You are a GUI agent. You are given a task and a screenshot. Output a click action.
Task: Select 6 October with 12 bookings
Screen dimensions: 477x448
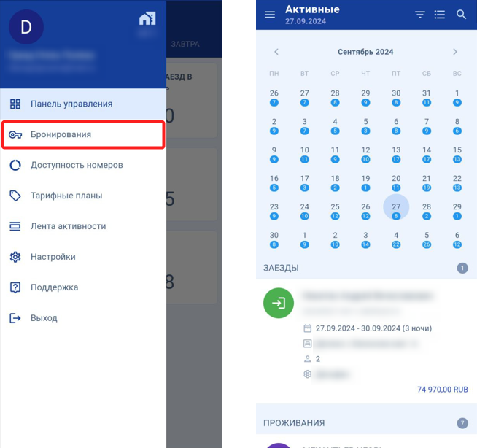(x=457, y=239)
